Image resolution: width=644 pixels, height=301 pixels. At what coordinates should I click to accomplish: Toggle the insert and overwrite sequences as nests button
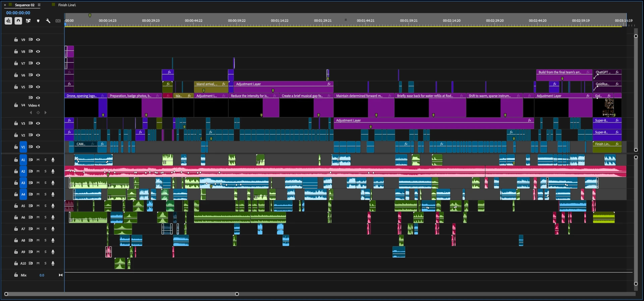[8, 21]
